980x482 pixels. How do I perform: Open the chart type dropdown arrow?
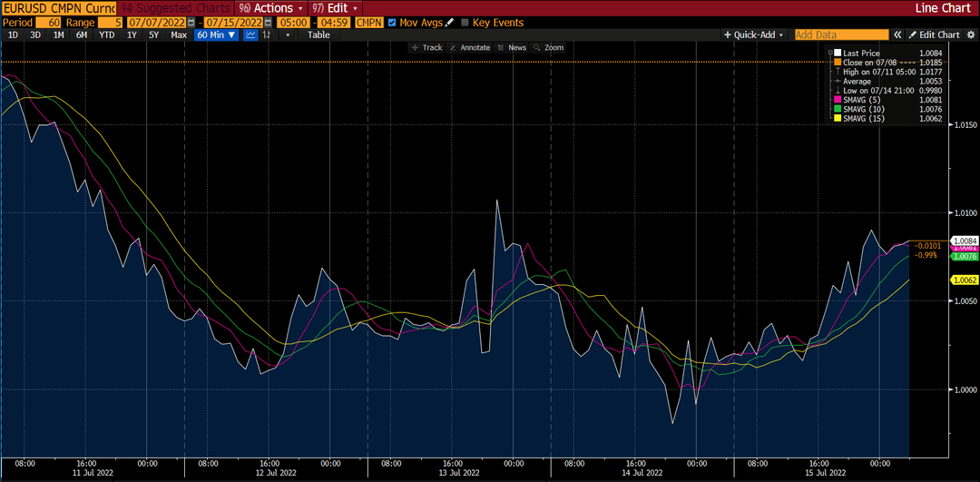pyautogui.click(x=289, y=35)
